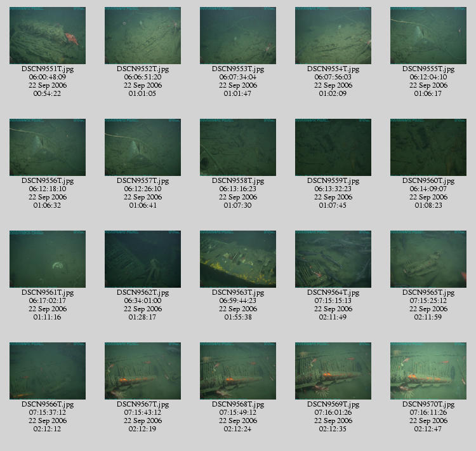Viewport: 476px width, 451px height.
Task: View the DSCN9565T.jpg thumbnail
Action: (x=428, y=259)
